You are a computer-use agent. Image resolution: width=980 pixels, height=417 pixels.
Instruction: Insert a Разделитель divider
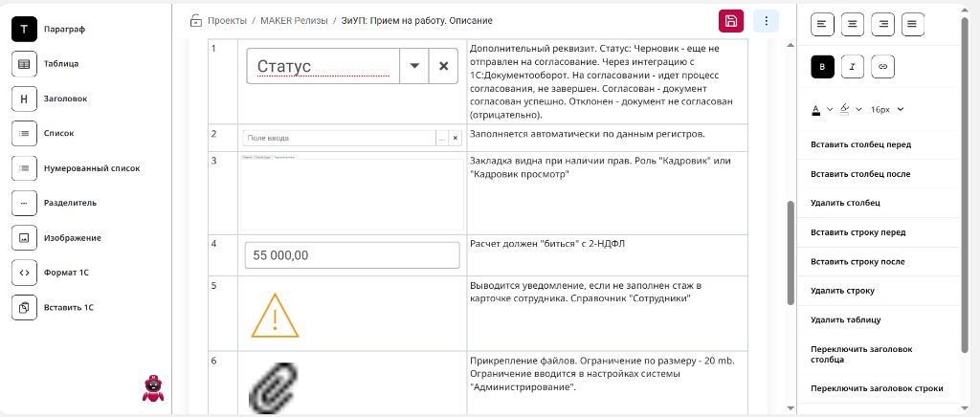(x=24, y=203)
